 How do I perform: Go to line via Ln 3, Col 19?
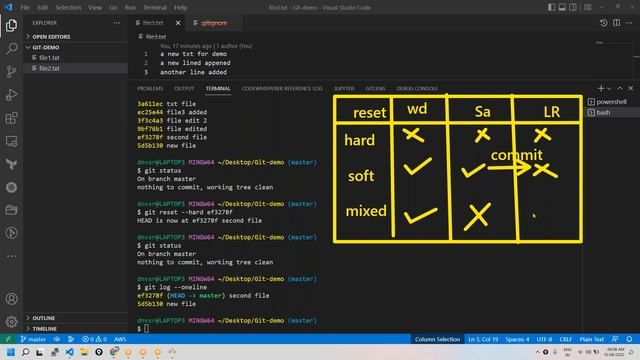click(482, 339)
